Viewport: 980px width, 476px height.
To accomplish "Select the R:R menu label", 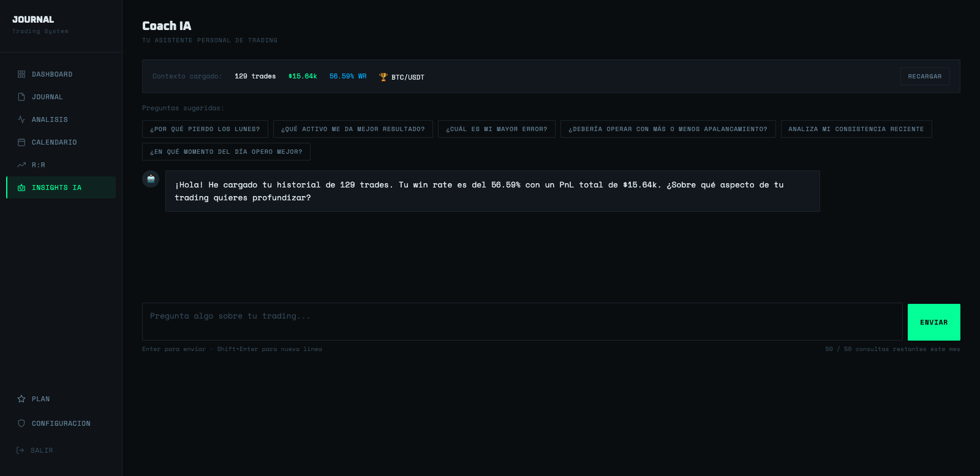I will click(39, 165).
